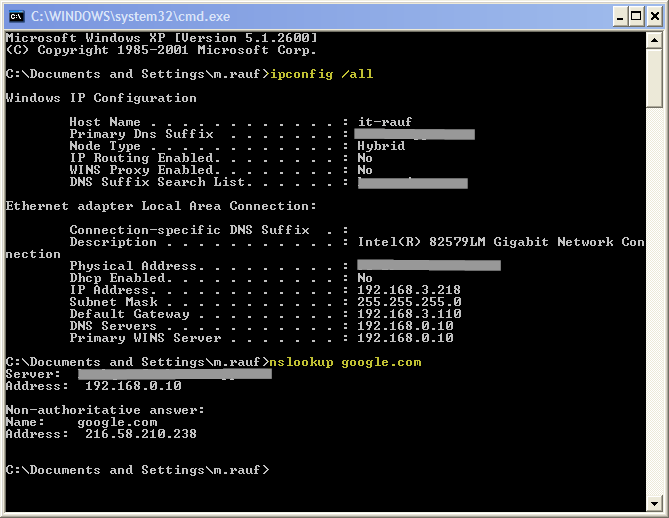Close the cmd.exe window
669x518 pixels.
655,17
